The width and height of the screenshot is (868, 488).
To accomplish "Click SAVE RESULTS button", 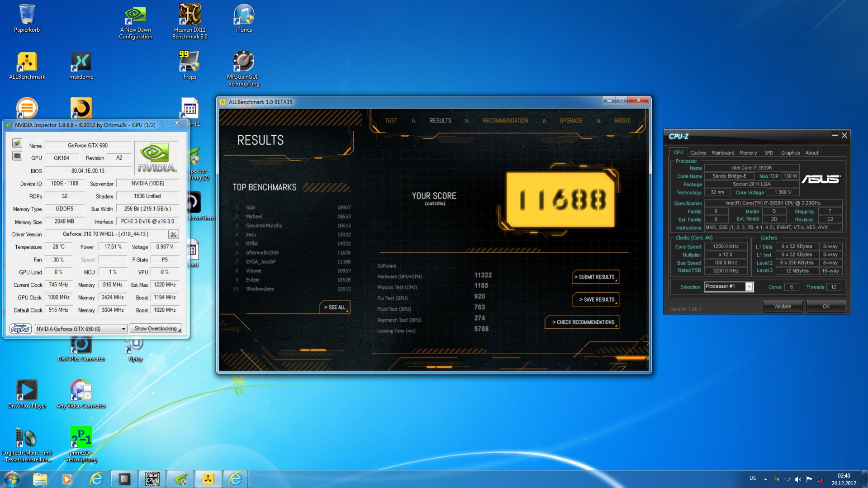I will tap(595, 299).
